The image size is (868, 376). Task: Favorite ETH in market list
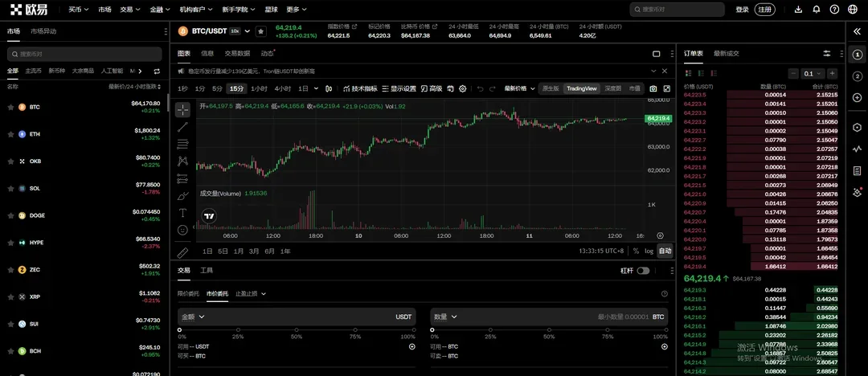click(x=10, y=134)
